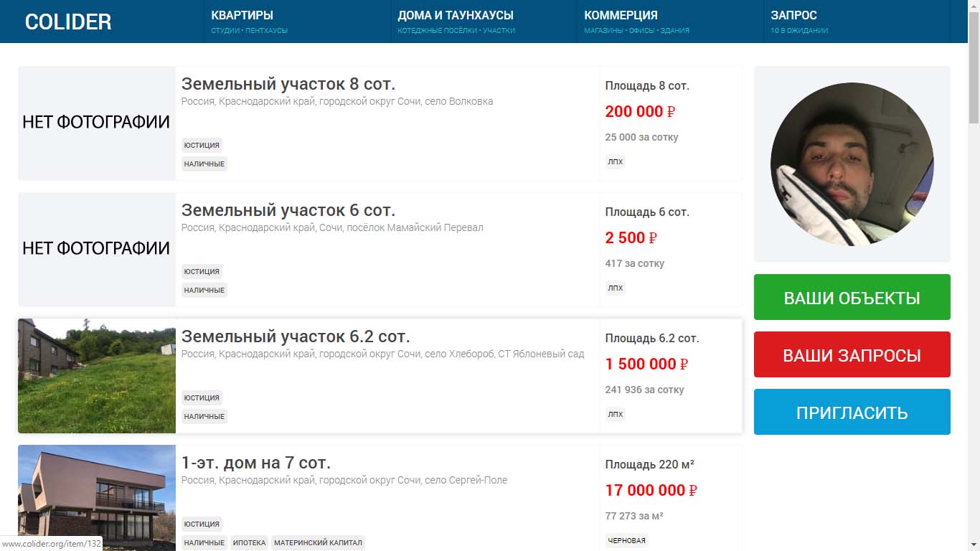Screen dimensions: 980x551
Task: Click the Черновая tag under 17 000 000 price
Action: (x=626, y=541)
